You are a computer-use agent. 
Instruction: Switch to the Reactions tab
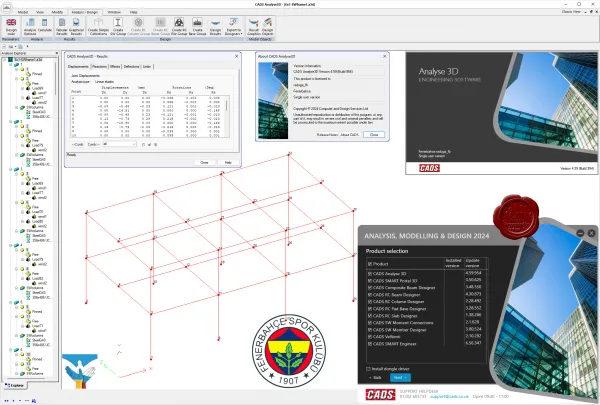tap(99, 67)
